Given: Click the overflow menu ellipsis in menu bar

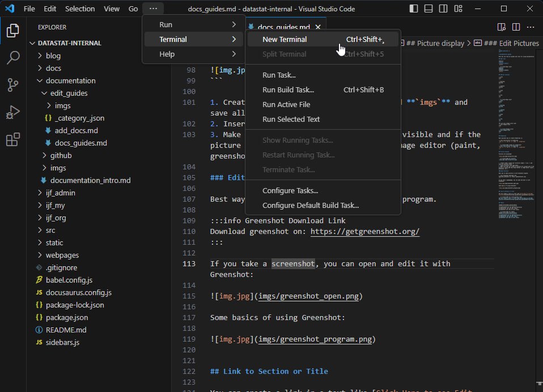Looking at the screenshot, I should click(x=153, y=8).
